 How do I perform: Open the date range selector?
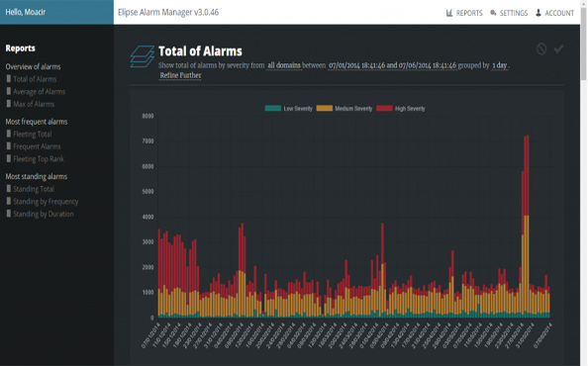pos(392,65)
